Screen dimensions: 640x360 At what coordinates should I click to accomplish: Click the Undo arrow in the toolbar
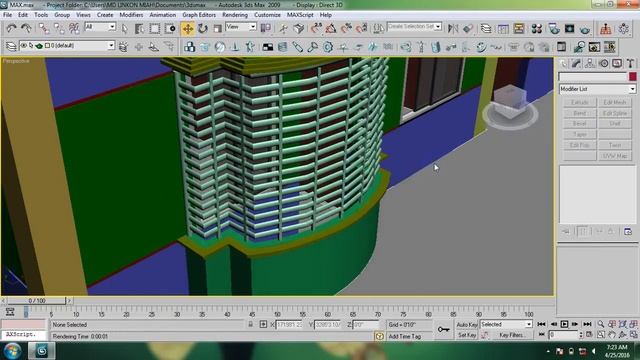click(x=11, y=28)
